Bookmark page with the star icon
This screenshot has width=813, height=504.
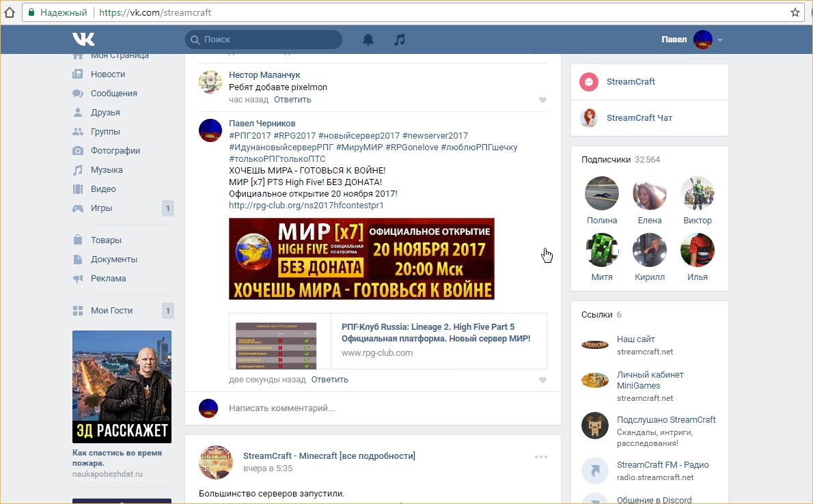click(x=795, y=12)
